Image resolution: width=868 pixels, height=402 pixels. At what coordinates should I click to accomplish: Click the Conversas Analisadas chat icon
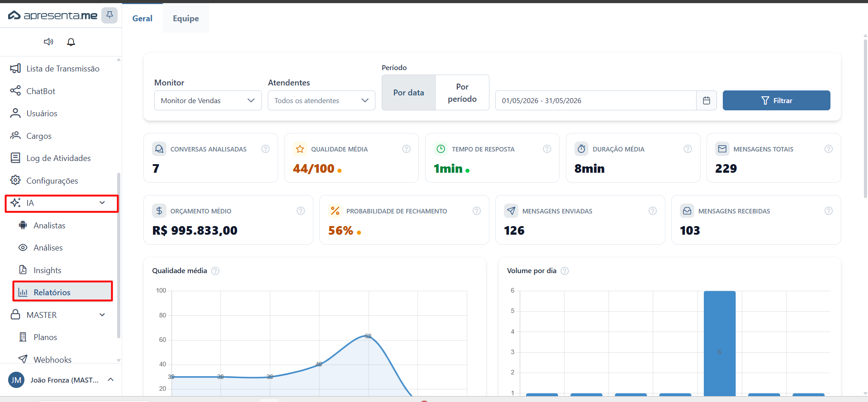click(159, 149)
